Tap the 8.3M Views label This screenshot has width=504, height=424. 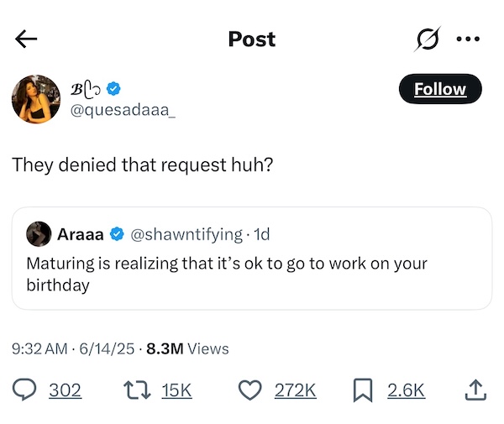[x=187, y=348]
